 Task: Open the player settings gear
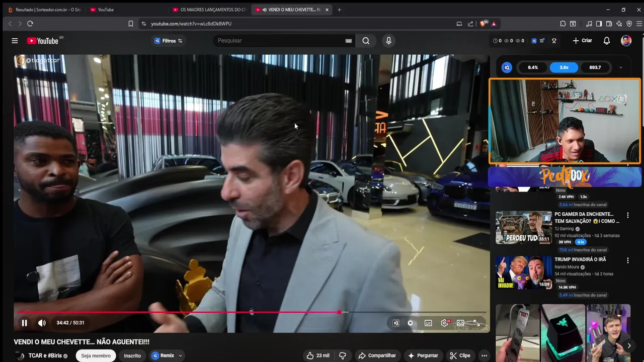point(444,323)
